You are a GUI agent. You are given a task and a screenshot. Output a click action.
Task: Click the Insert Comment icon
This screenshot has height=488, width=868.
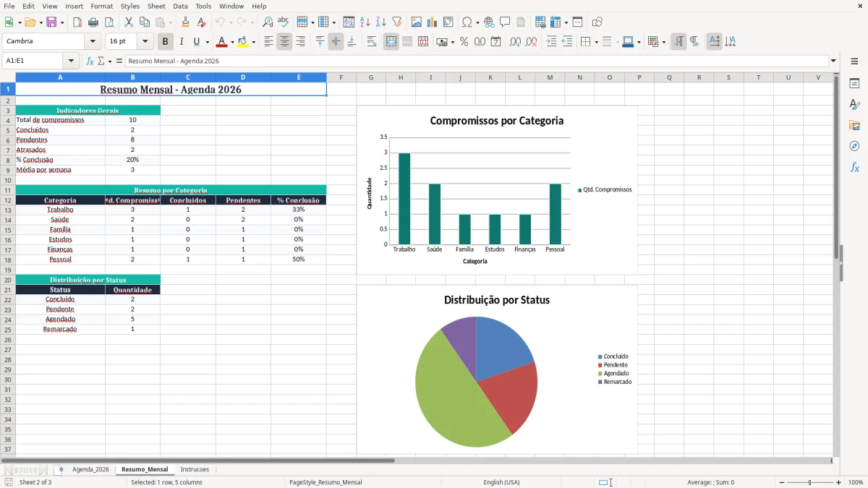click(505, 22)
